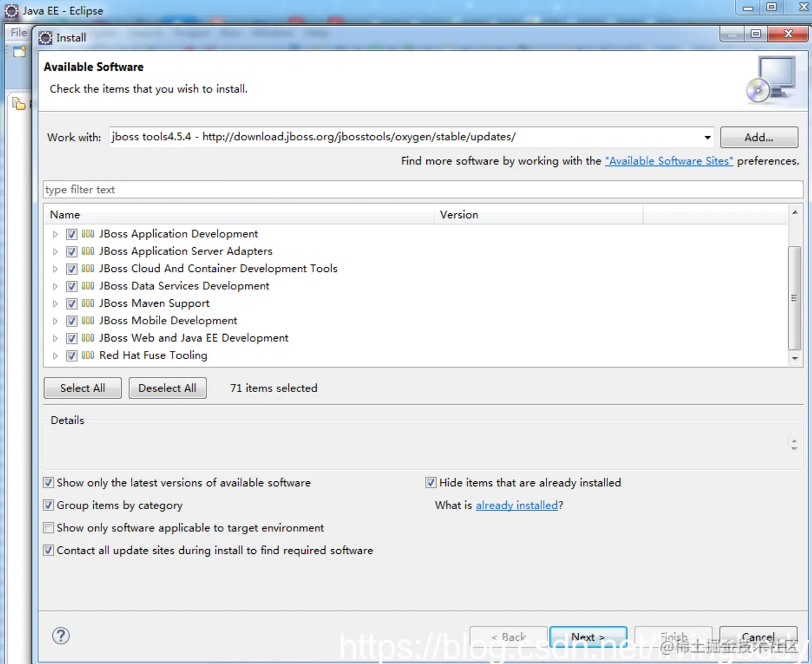Uncheck JBoss Application Server Adapters

point(72,252)
